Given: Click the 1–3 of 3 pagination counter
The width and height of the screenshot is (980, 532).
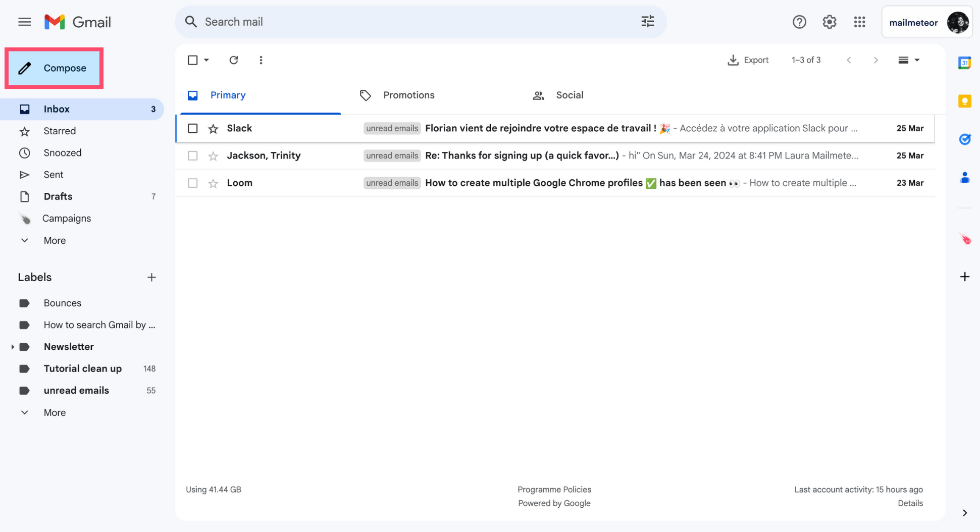Looking at the screenshot, I should (806, 60).
